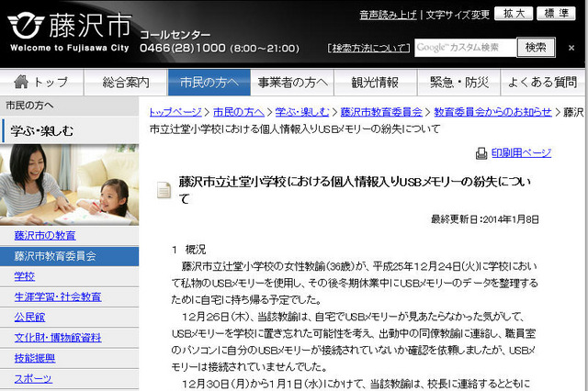
Task: Open the 観光情報 navigation tab
Action: click(x=376, y=82)
